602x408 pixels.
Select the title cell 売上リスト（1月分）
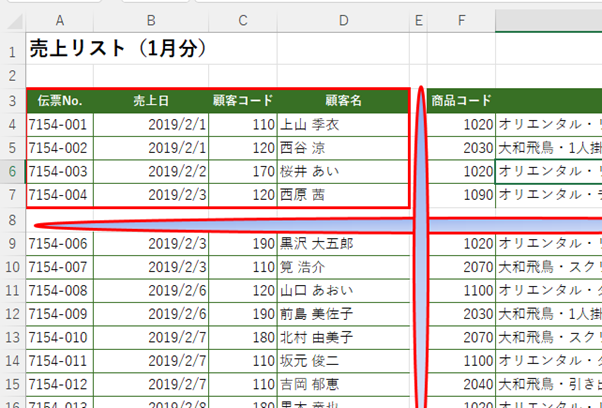pos(118,49)
